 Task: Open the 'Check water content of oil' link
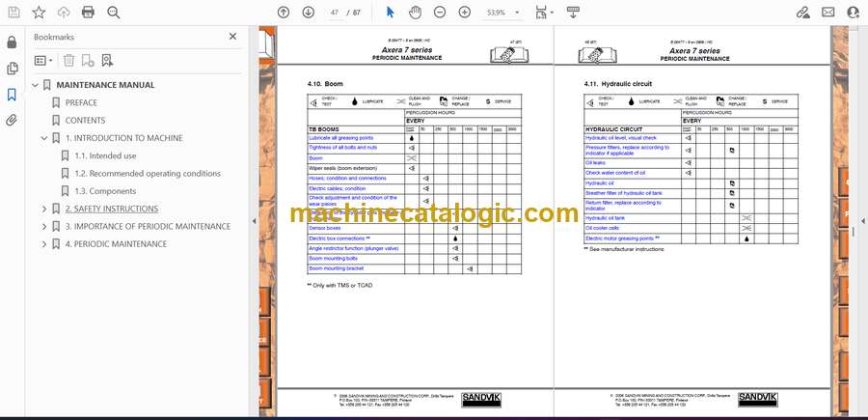[615, 173]
